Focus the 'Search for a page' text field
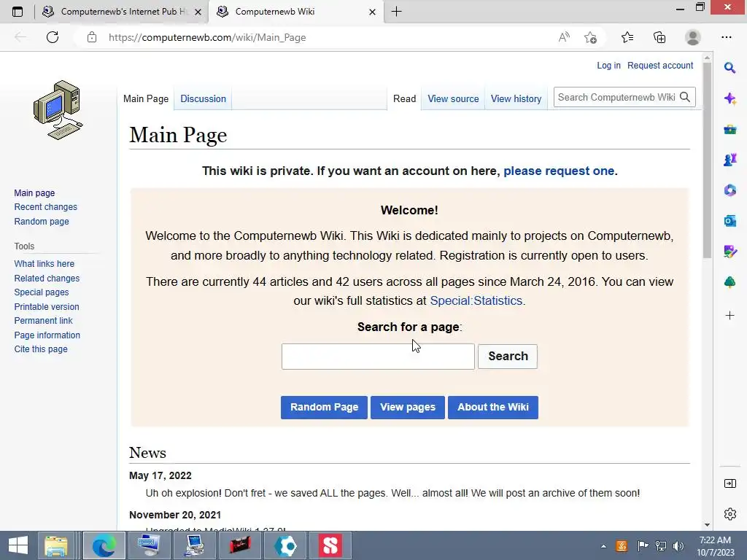The image size is (747, 560). (x=378, y=356)
